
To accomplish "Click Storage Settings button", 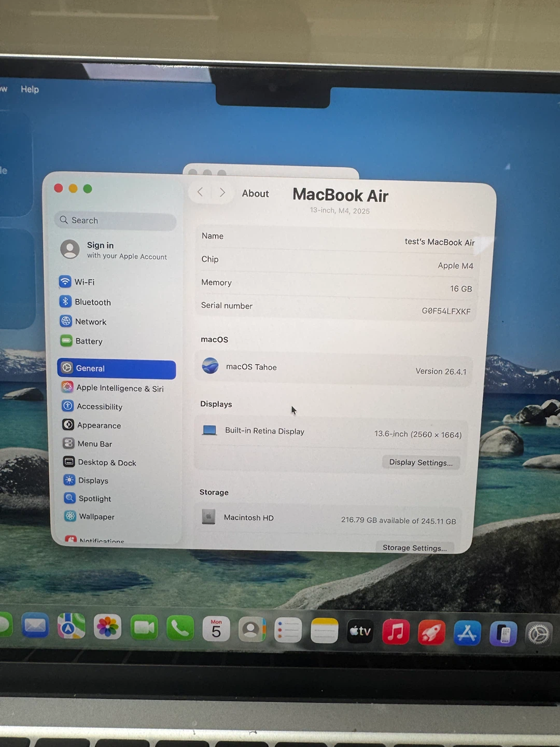I will tap(414, 548).
